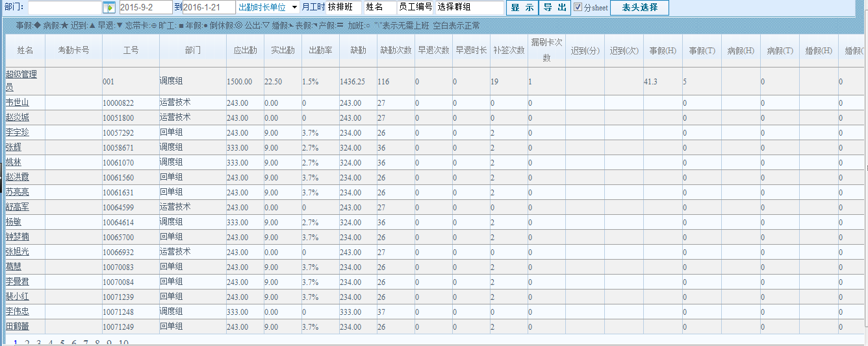Click the 补签次数 column header
This screenshot has height=346, width=868.
[x=509, y=50]
